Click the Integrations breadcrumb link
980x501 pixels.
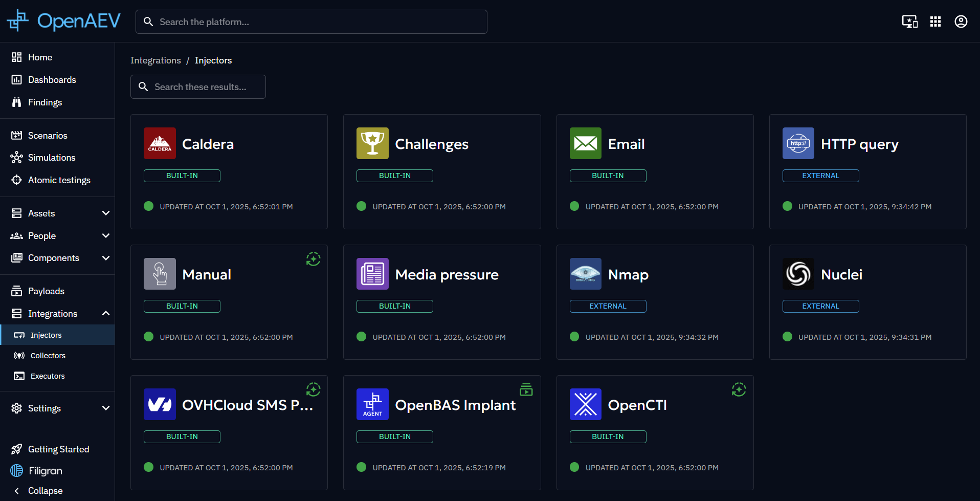155,60
